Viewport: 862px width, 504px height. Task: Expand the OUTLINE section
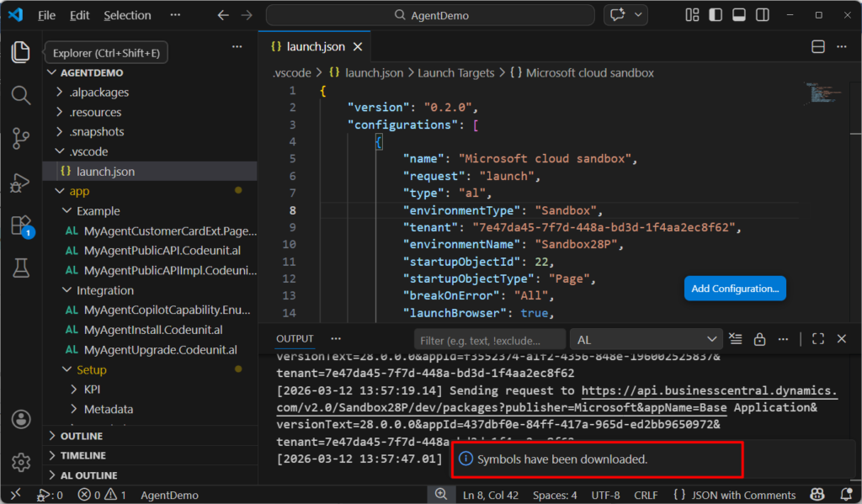pyautogui.click(x=81, y=436)
